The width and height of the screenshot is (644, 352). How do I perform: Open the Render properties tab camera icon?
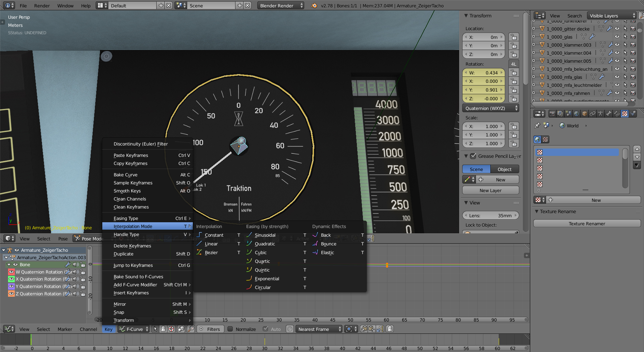click(552, 114)
